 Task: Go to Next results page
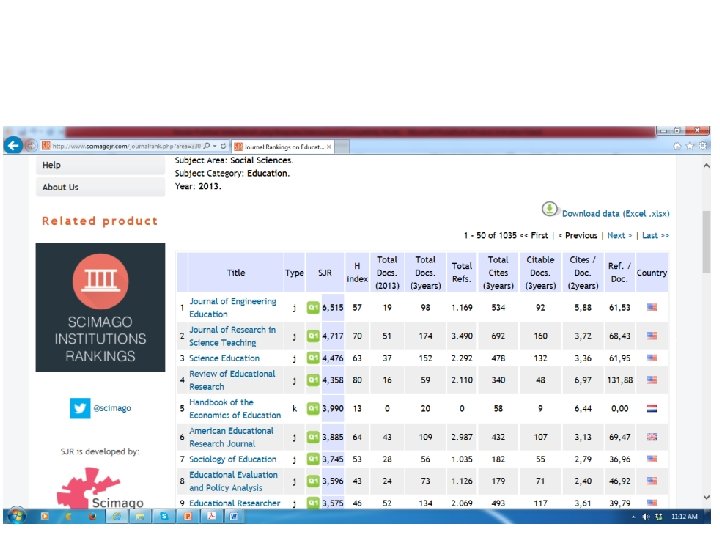619,236
